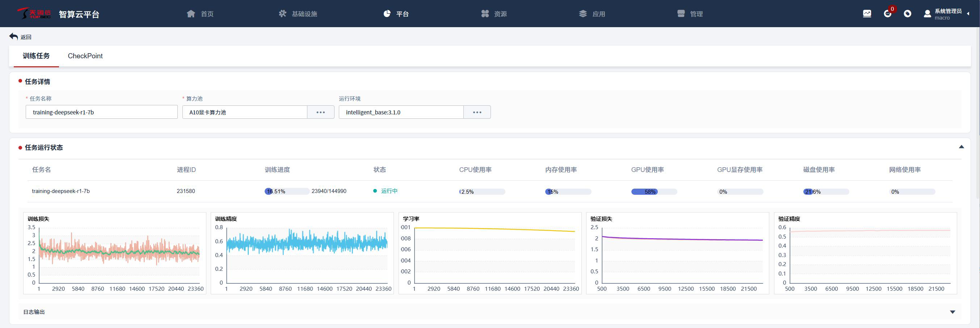Collapse the 任务运行状态 section
Viewport: 980px width, 328px height.
click(961, 147)
